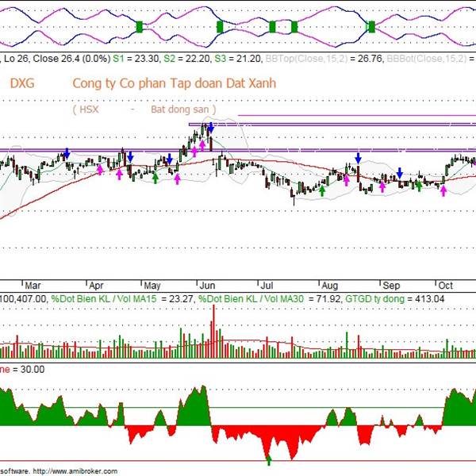Click the 'BBTop(Close,15,2) = 26.76' indicator label
The image size is (476, 476).
tap(324, 58)
